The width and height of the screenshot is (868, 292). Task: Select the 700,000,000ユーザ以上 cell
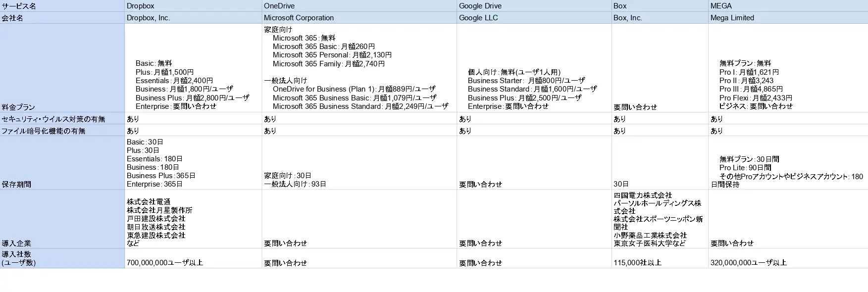pyautogui.click(x=193, y=262)
